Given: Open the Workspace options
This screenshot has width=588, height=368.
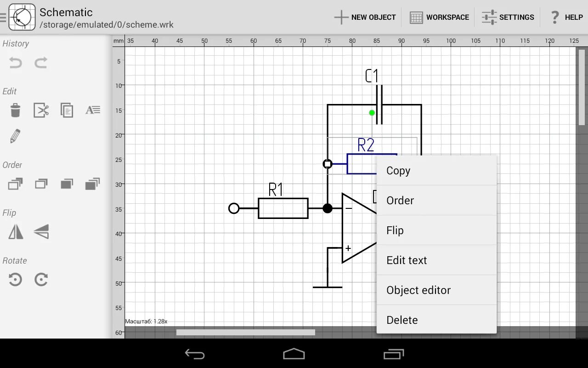Looking at the screenshot, I should (439, 17).
